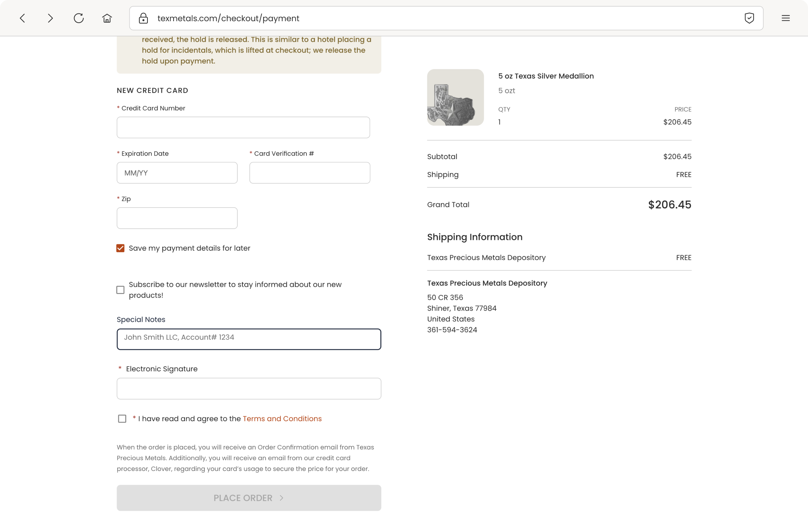Click the Shipping FREE value in order summary
Image resolution: width=808 pixels, height=532 pixels.
pyautogui.click(x=684, y=174)
